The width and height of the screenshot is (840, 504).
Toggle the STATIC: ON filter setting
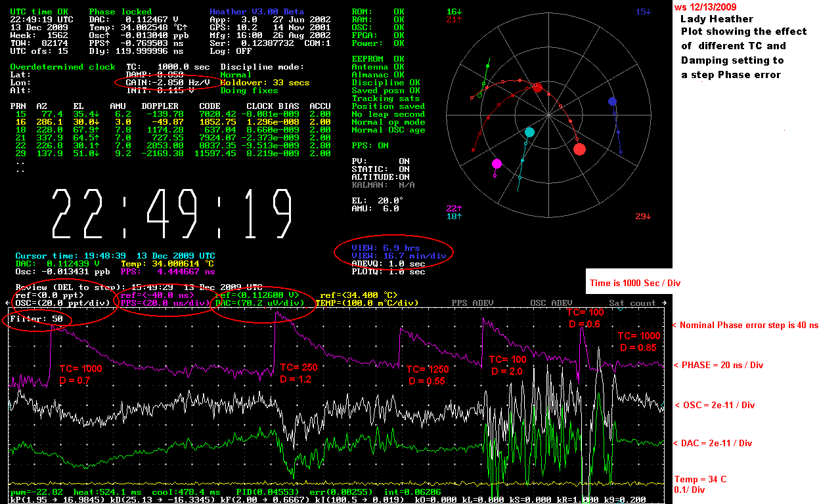380,169
